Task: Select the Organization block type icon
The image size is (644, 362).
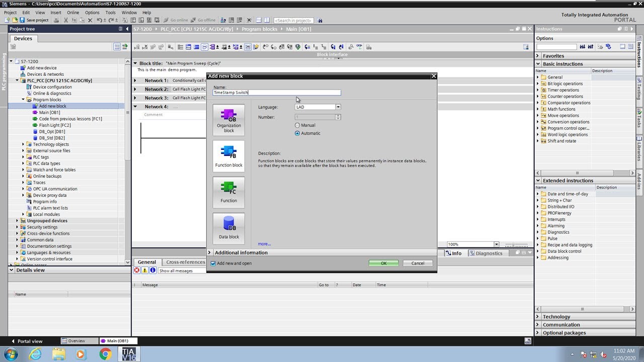Action: pyautogui.click(x=229, y=121)
